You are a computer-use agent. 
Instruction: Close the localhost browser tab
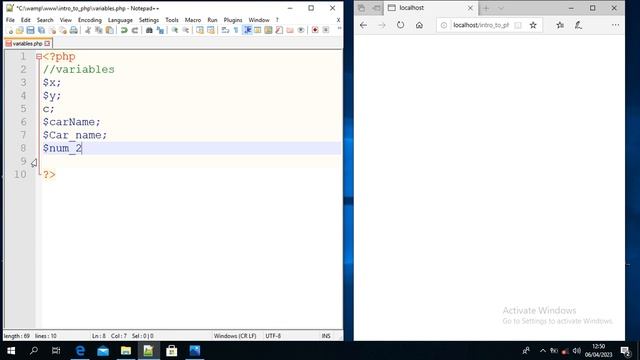pos(470,8)
